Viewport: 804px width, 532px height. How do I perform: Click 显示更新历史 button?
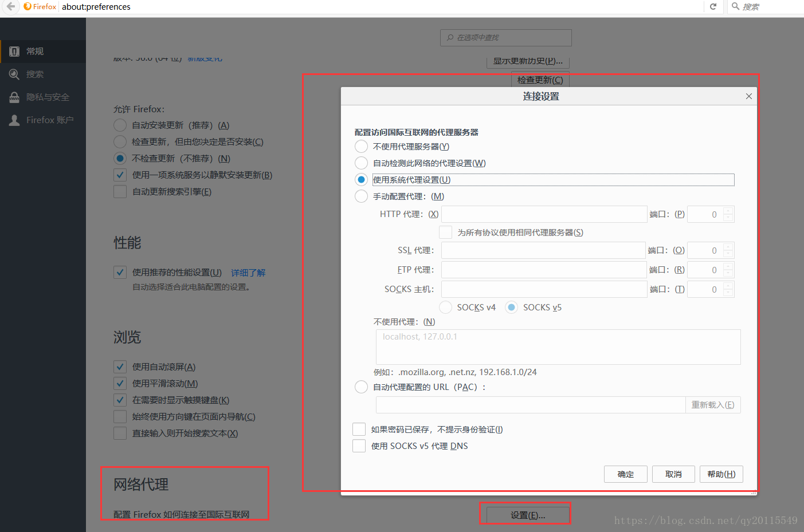(528, 61)
